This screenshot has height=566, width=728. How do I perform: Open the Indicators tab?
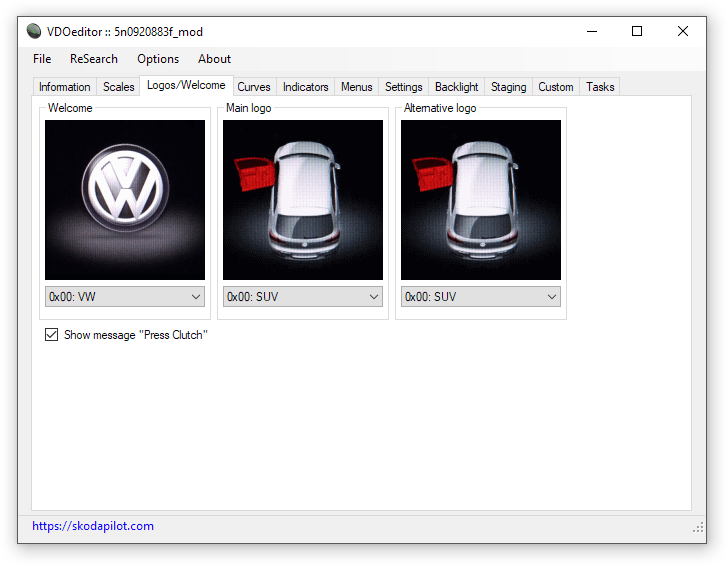[x=306, y=87]
